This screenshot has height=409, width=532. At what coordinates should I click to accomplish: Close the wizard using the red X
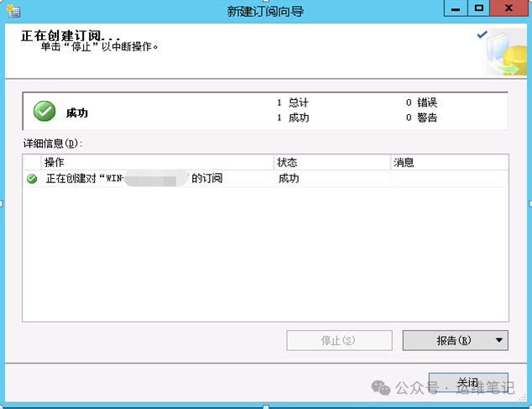click(509, 8)
